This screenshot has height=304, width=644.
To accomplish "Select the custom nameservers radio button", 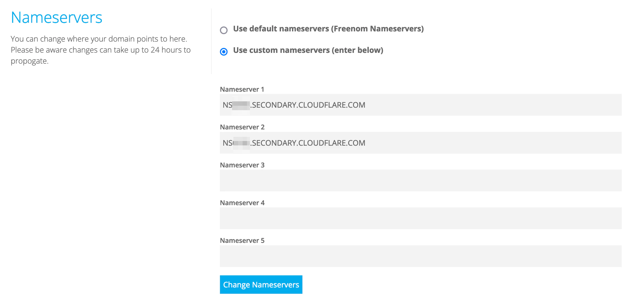I will tap(224, 51).
